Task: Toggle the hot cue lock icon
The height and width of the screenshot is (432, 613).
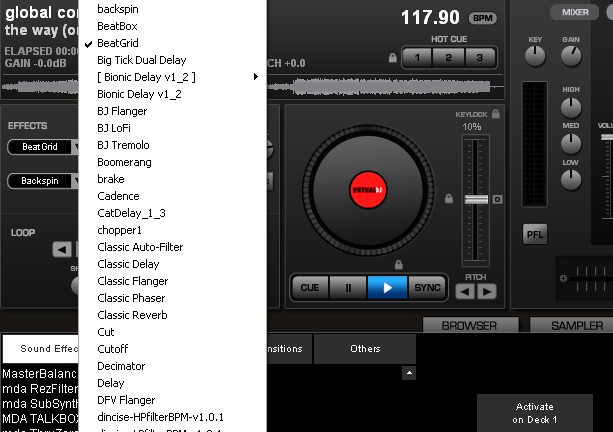Action: pyautogui.click(x=393, y=58)
